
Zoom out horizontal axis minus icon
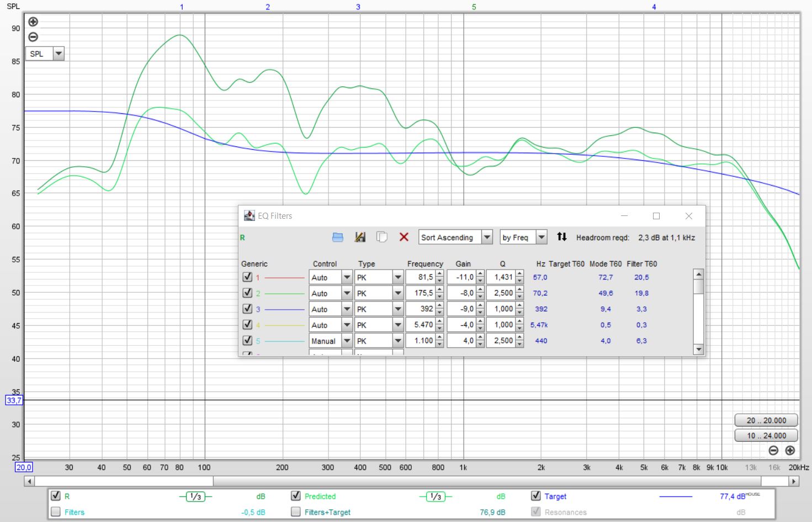coord(773,451)
